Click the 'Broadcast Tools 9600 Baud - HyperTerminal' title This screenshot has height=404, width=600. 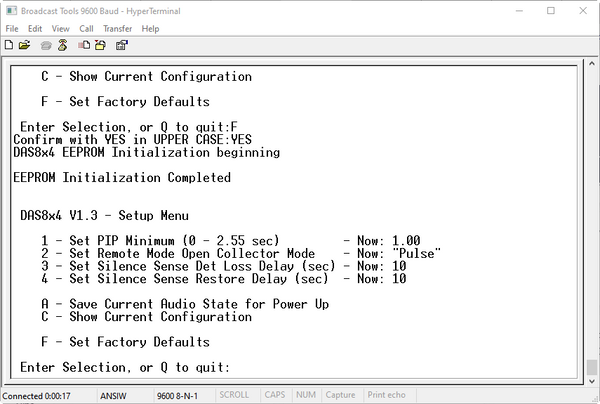[101, 11]
